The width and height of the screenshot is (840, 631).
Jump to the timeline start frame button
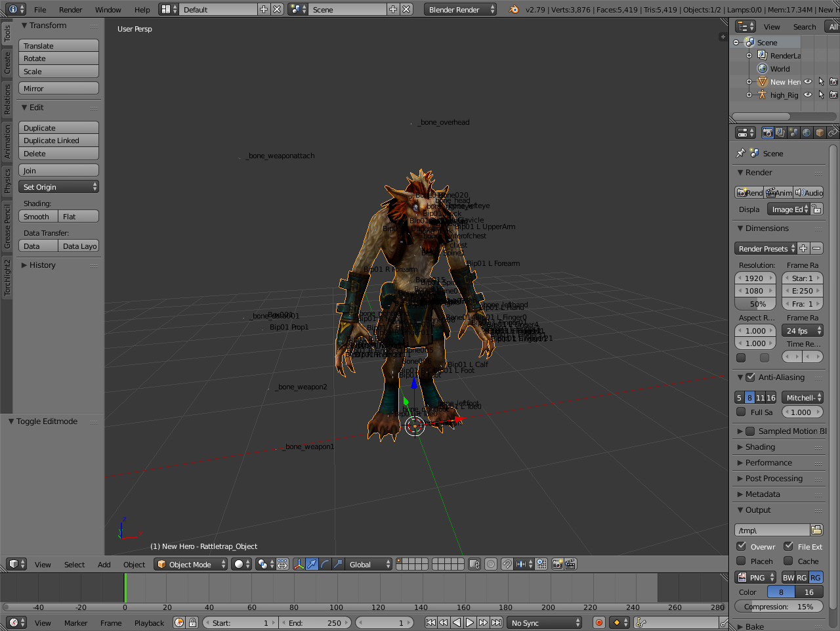pos(430,622)
